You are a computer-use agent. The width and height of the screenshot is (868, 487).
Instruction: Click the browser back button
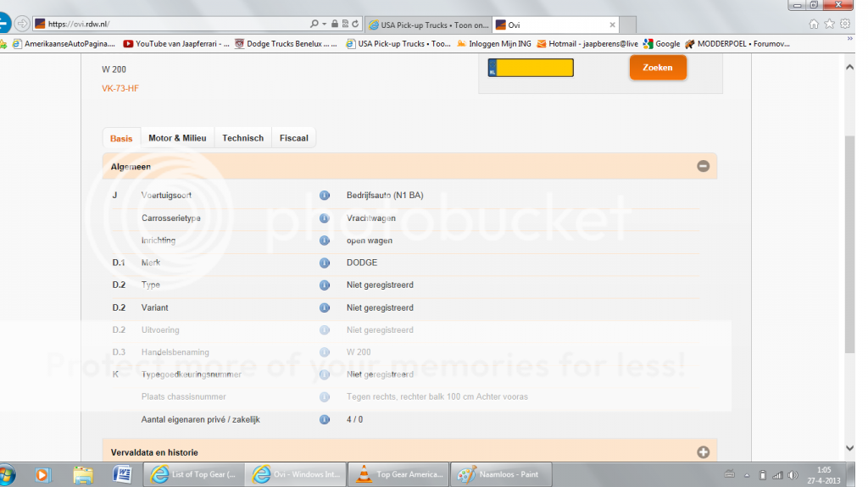pos(3,24)
